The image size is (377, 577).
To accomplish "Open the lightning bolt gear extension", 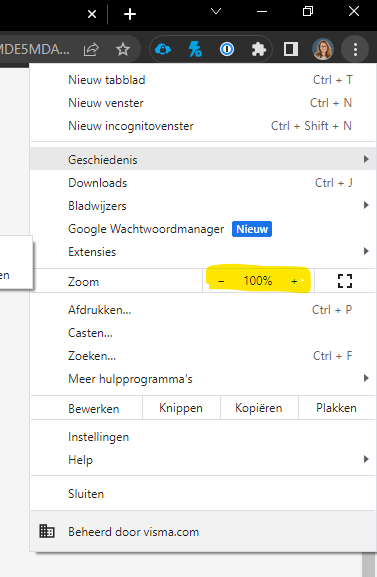I will (195, 49).
